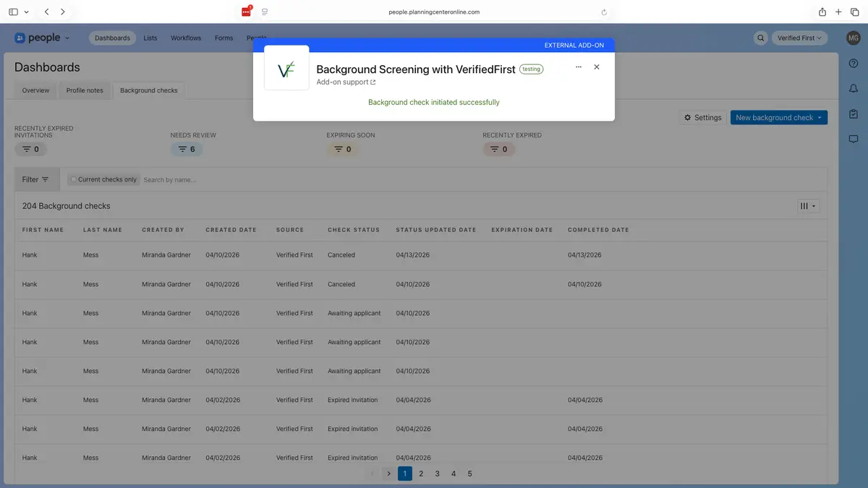Click the Source column header
The height and width of the screenshot is (488, 868).
pyautogui.click(x=290, y=230)
